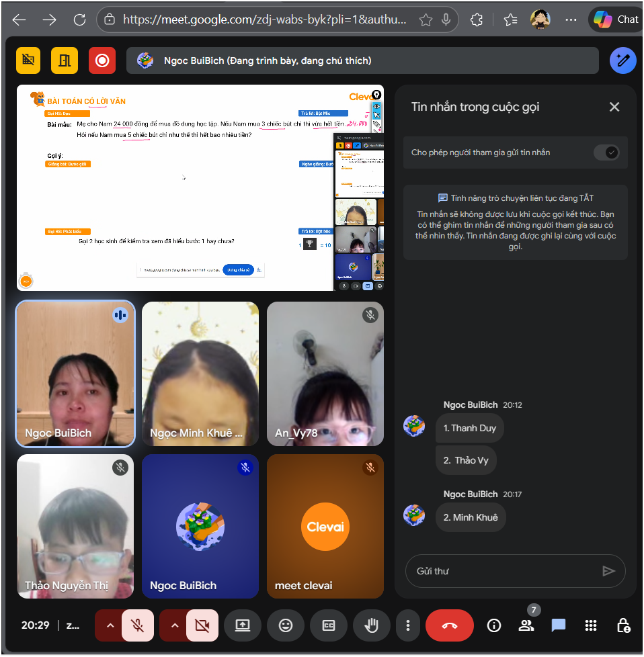The image size is (644, 657).
Task: Click the shared presentation screen
Action: [200, 187]
